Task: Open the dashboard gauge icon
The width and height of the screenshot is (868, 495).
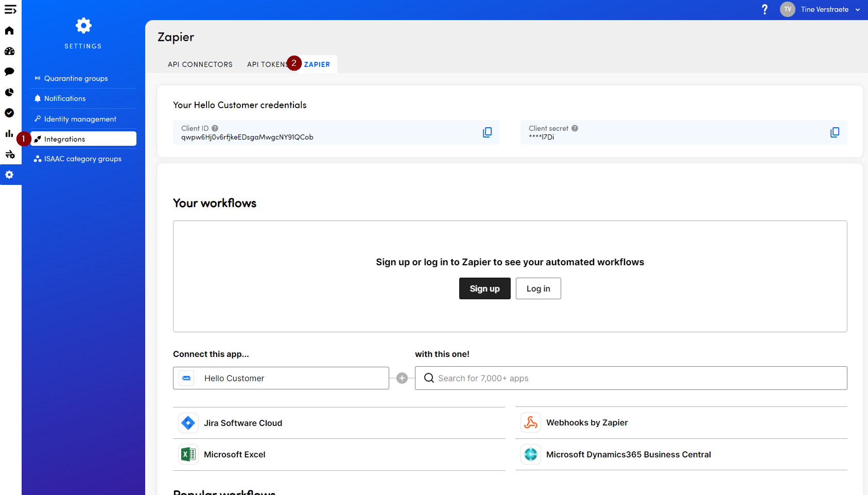Action: [x=9, y=52]
